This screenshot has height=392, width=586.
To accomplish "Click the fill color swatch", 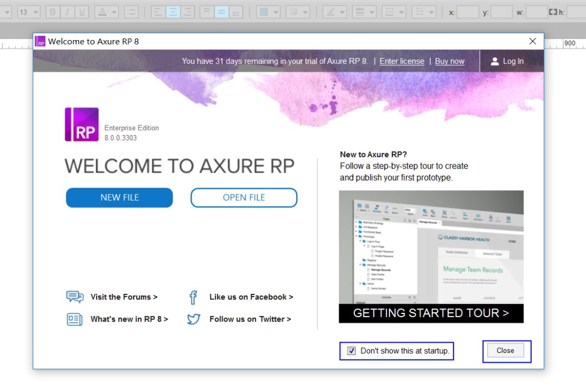I will pyautogui.click(x=264, y=12).
